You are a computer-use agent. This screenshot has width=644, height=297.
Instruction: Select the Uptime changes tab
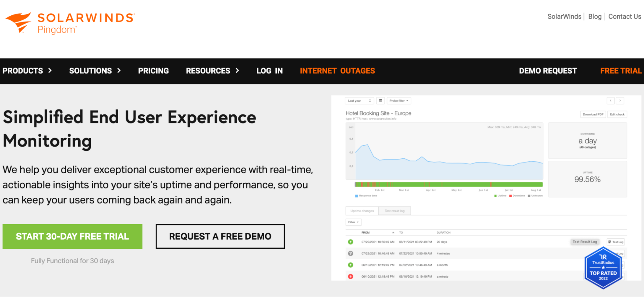(362, 211)
